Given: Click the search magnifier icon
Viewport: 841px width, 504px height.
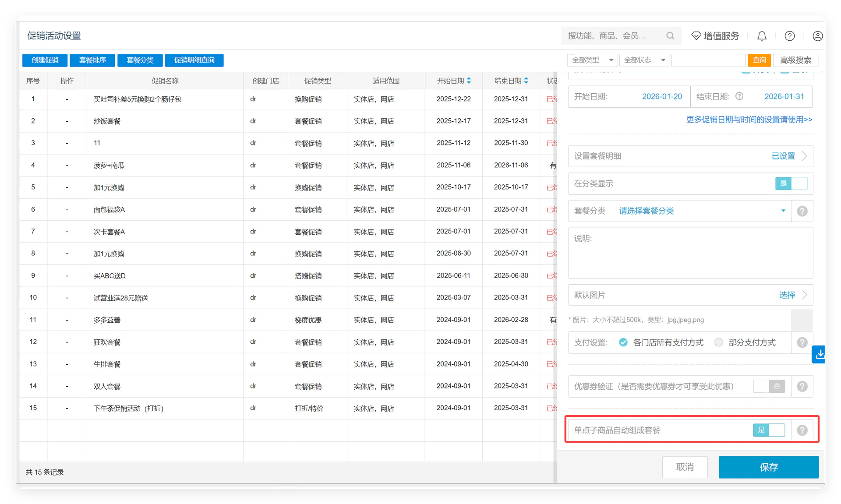Looking at the screenshot, I should [670, 36].
